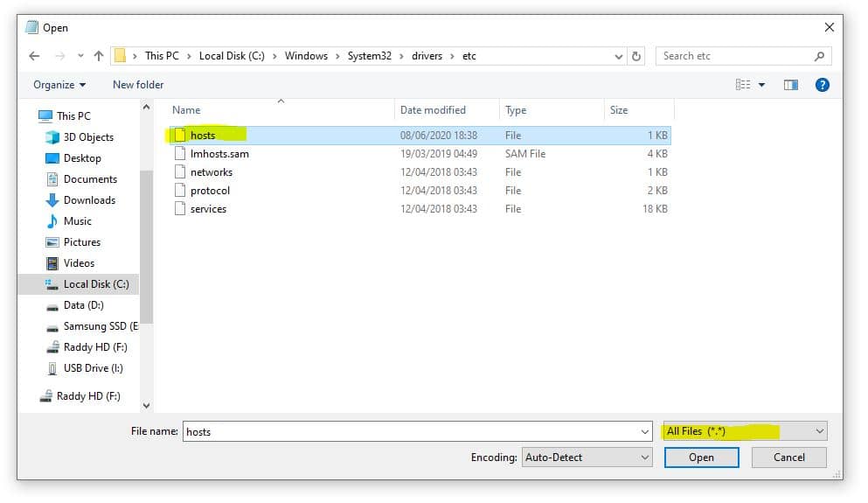Refresh the etc folder listing
Screen dimensions: 868x503
click(x=637, y=56)
